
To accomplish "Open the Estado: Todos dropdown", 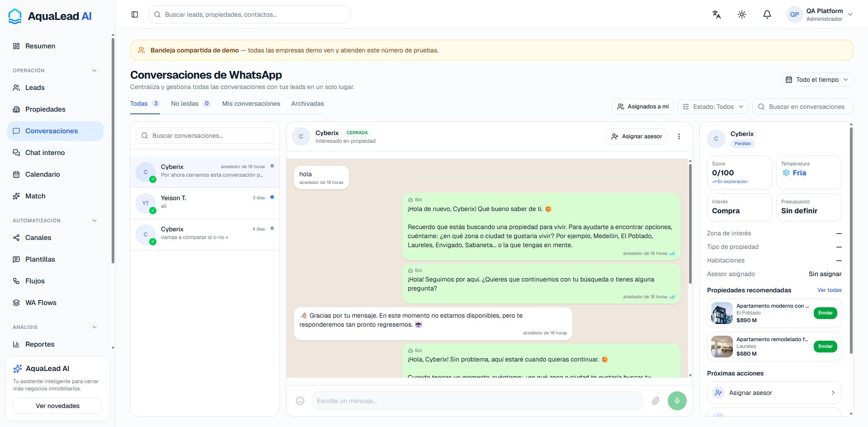I will pos(713,107).
